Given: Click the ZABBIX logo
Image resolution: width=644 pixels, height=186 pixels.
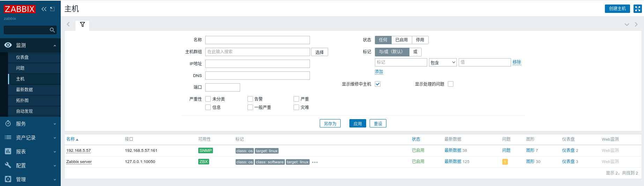Looking at the screenshot, I should (20, 9).
